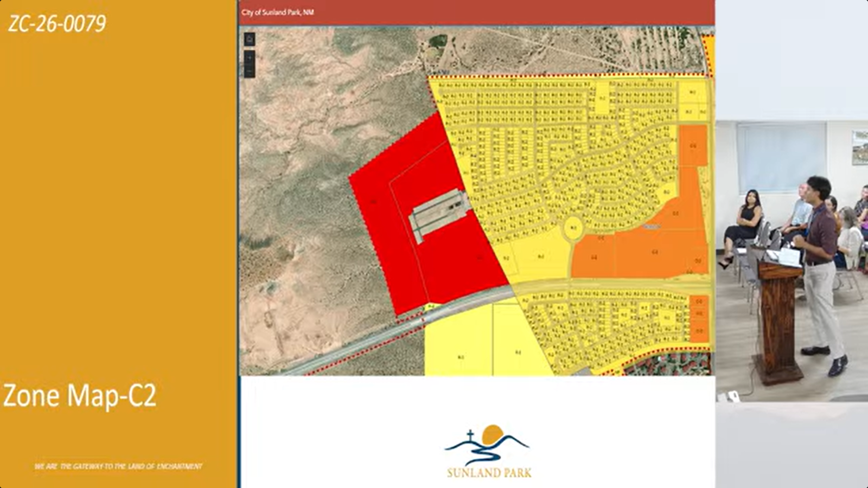The width and height of the screenshot is (868, 488).
Task: Click the "Zone Map-C2" heading
Action: coord(80,395)
